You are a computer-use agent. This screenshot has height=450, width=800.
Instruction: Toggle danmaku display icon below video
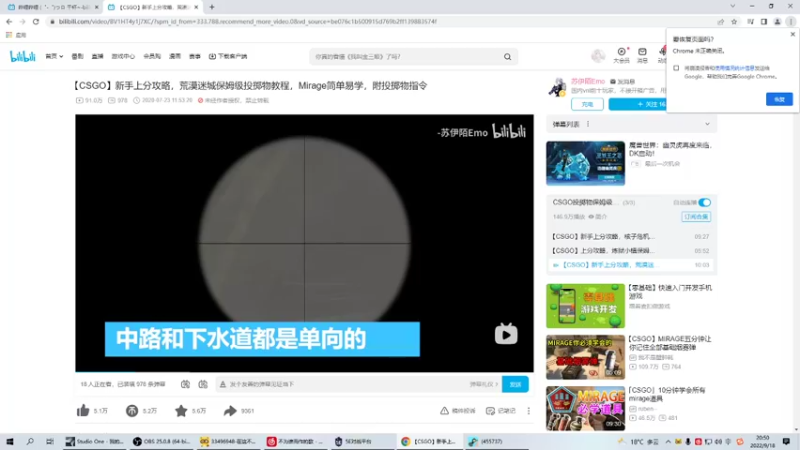(x=185, y=384)
